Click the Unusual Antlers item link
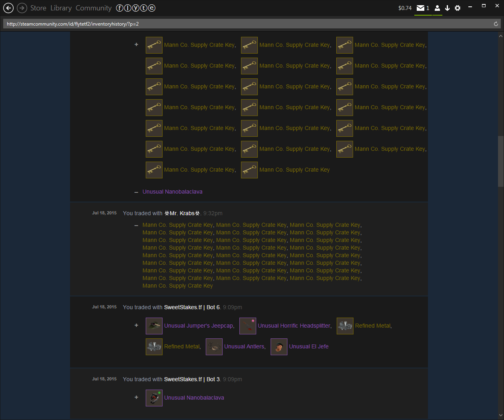 244,347
